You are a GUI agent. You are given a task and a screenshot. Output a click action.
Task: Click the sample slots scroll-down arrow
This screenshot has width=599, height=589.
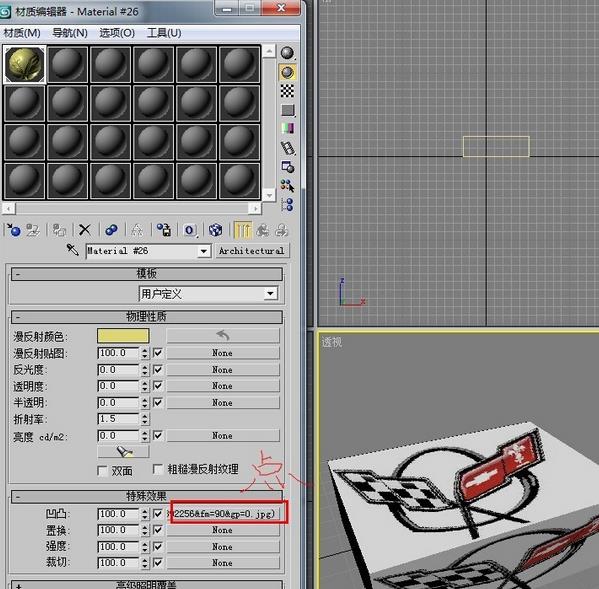269,196
